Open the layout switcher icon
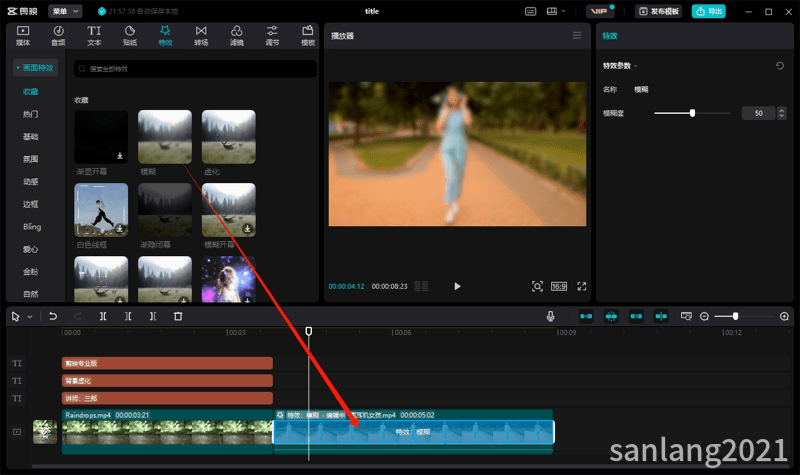 pyautogui.click(x=552, y=11)
